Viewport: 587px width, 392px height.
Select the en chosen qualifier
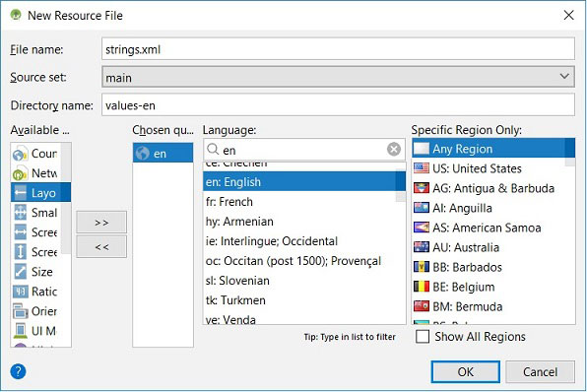pyautogui.click(x=163, y=153)
